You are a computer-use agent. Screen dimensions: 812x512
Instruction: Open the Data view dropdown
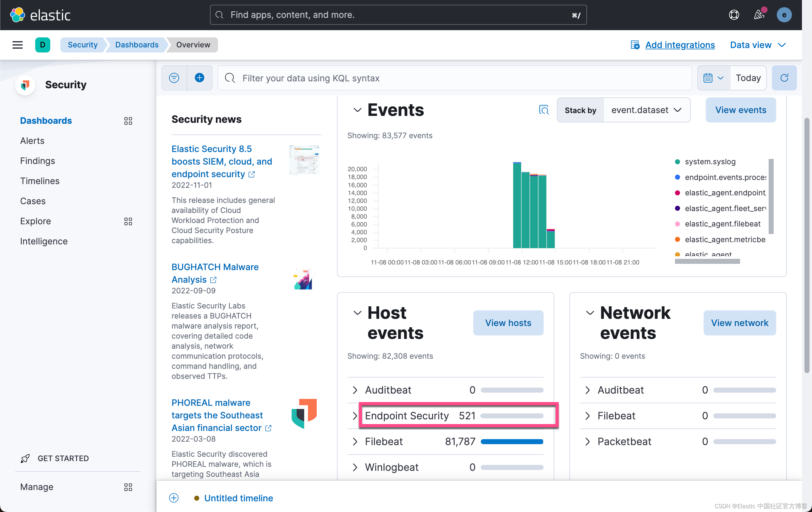click(x=758, y=45)
